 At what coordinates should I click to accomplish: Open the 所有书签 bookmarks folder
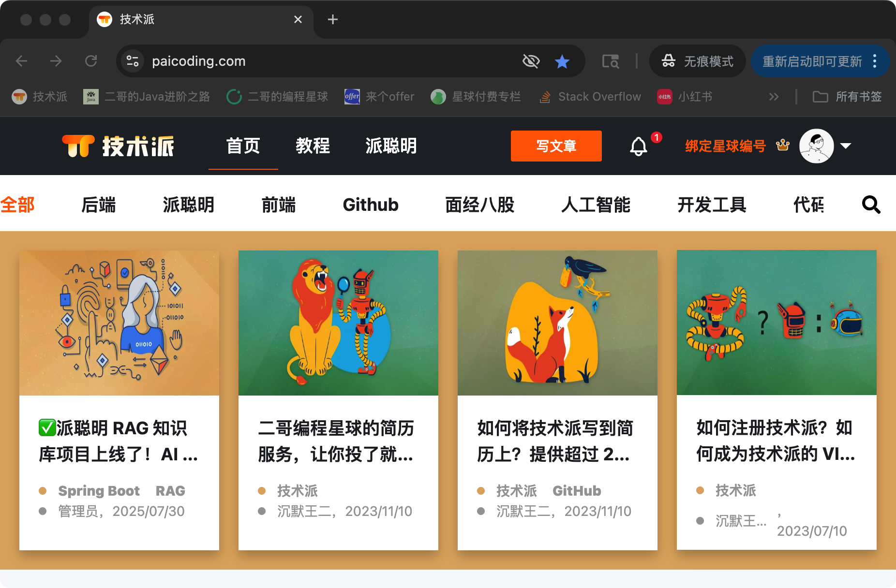pos(847,97)
